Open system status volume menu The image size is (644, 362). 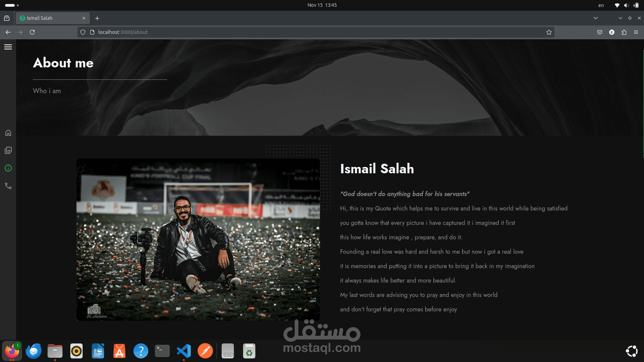point(626,5)
